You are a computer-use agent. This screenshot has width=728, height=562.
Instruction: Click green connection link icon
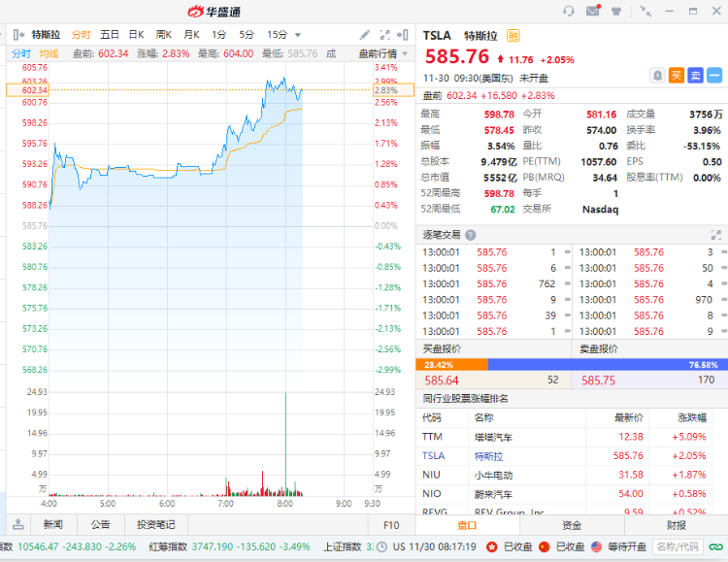716,546
